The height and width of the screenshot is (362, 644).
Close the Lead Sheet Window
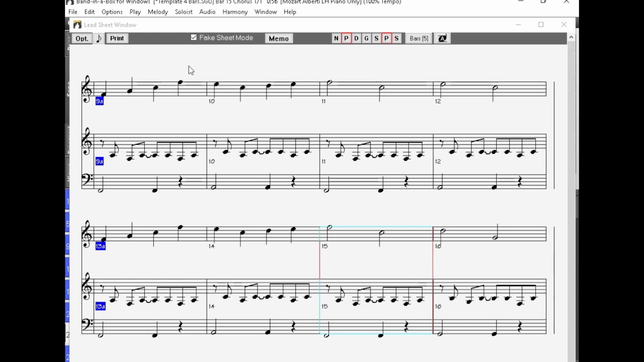click(x=563, y=25)
